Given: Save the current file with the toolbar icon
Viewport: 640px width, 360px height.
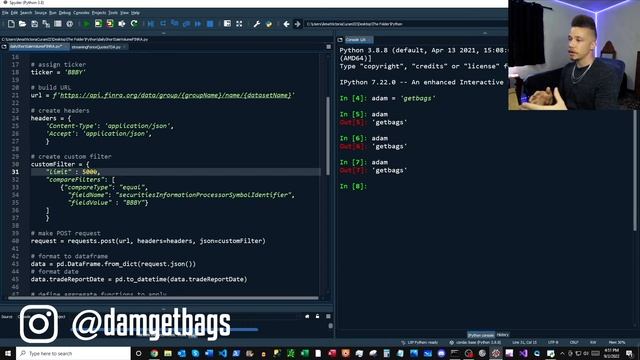Looking at the screenshot, I should click(x=34, y=24).
